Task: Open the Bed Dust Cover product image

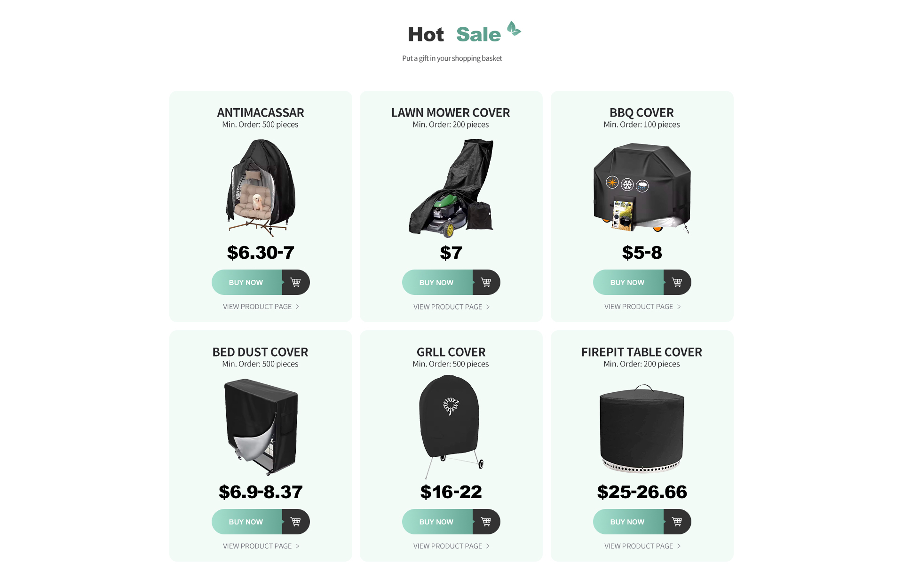Action: pyautogui.click(x=261, y=427)
